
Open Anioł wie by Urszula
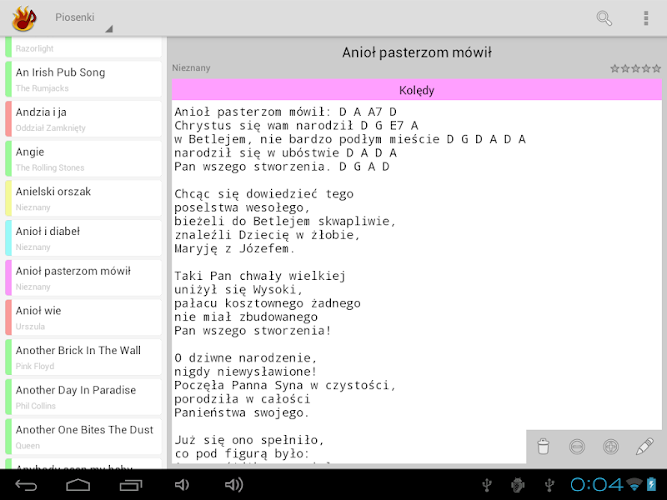click(x=83, y=317)
